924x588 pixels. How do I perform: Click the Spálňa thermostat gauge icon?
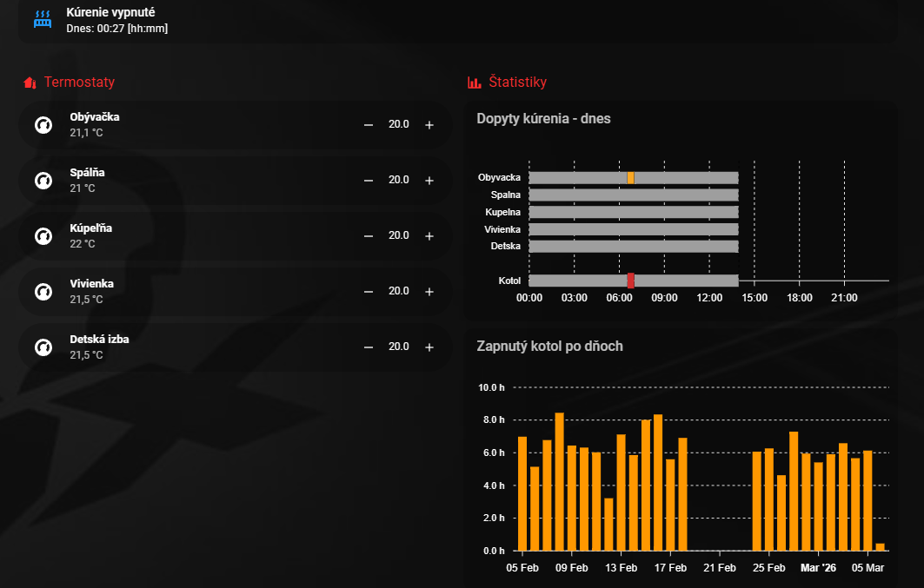point(43,181)
